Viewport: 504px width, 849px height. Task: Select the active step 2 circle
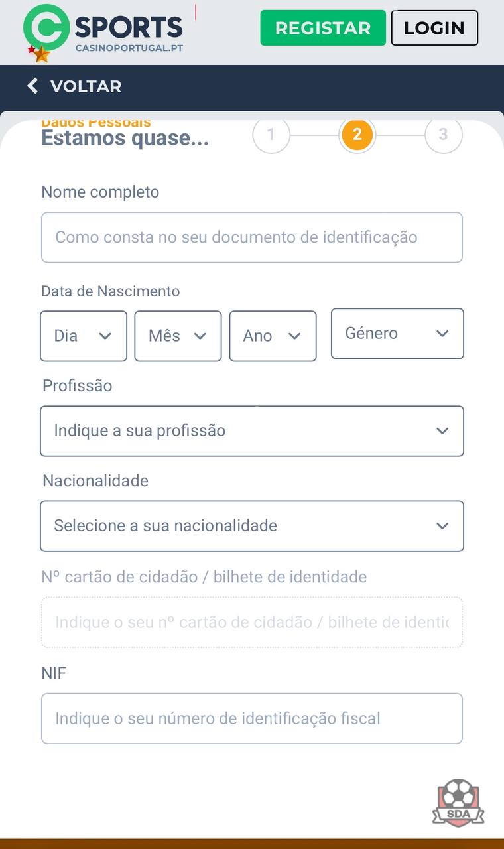coord(357,135)
